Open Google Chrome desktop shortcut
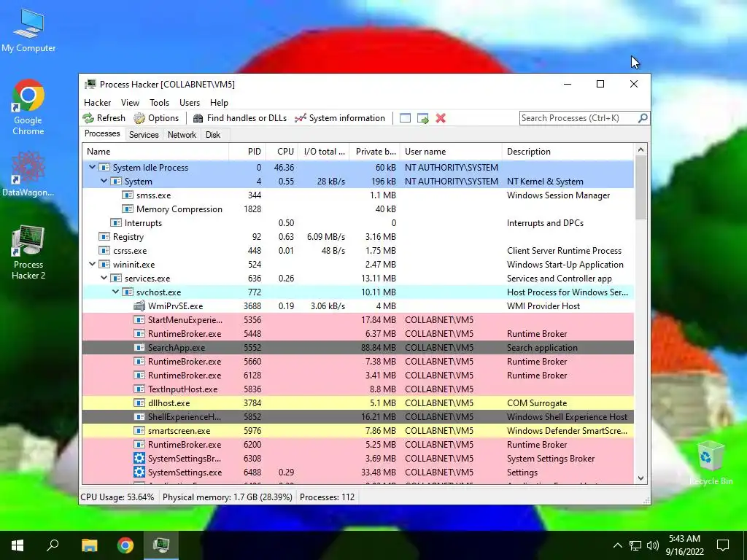This screenshot has height=560, width=747. tap(28, 106)
